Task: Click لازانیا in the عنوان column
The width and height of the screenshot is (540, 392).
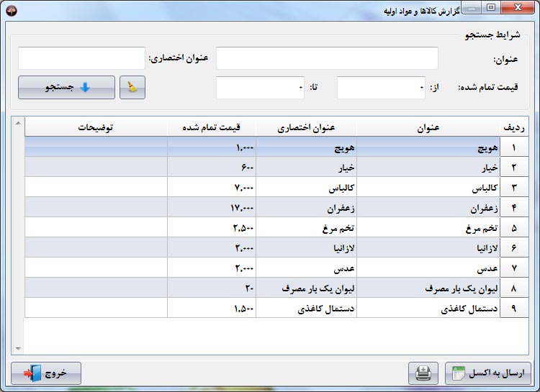Action: [x=428, y=247]
